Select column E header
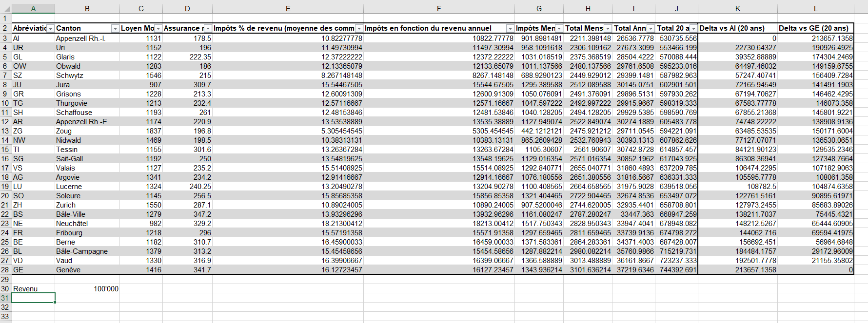Screen dimensions: 868x323 point(288,9)
